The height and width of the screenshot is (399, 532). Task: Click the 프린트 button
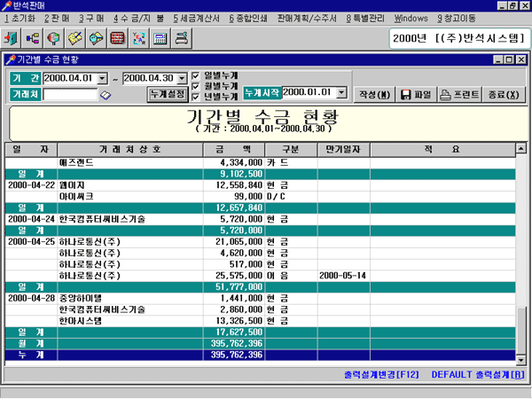click(459, 94)
